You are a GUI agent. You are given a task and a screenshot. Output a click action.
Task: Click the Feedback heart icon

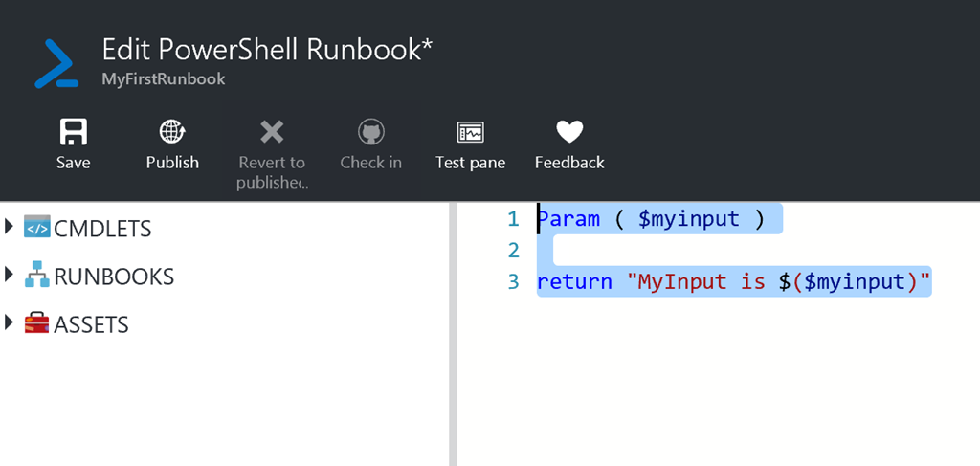(x=569, y=132)
